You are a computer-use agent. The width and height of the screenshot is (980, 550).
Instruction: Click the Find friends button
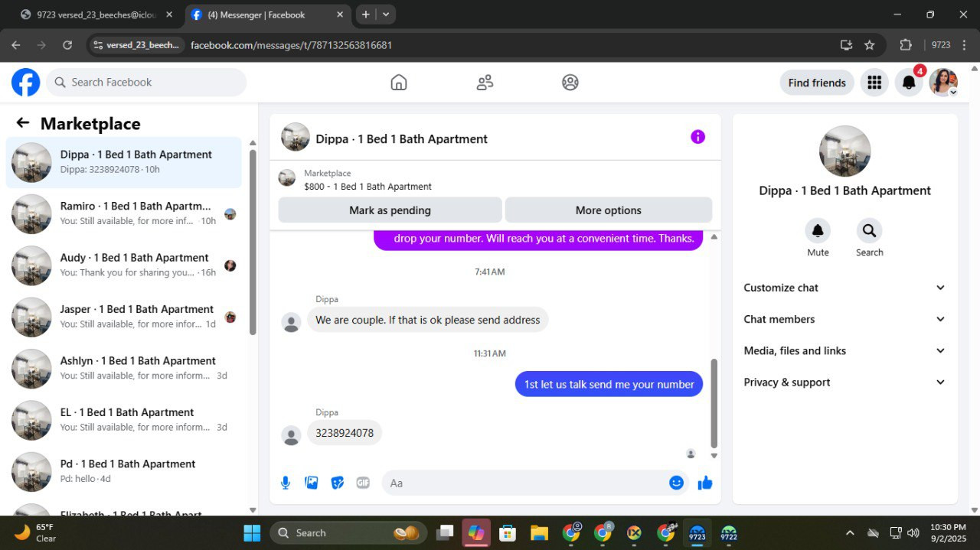pos(817,83)
